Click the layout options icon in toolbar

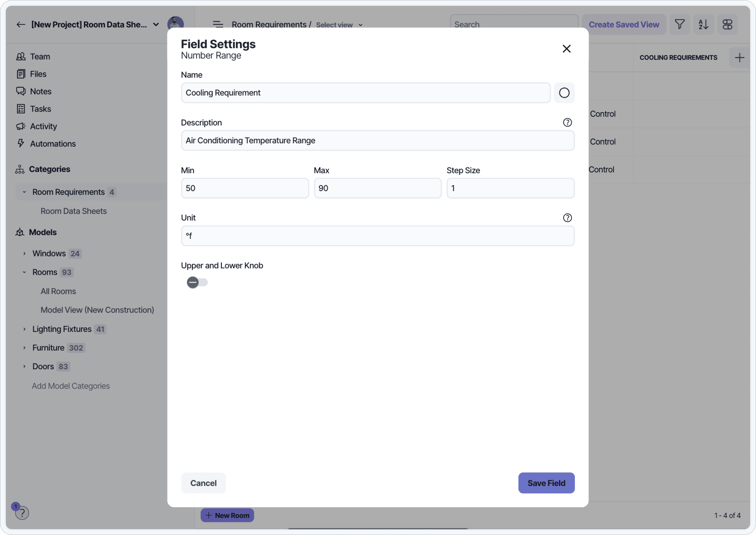[727, 24]
